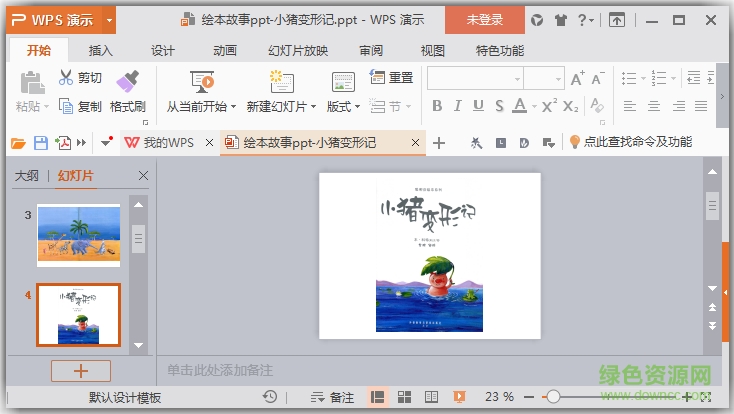Switch to the Animation (动画) tab
The height and width of the screenshot is (414, 734).
[225, 51]
